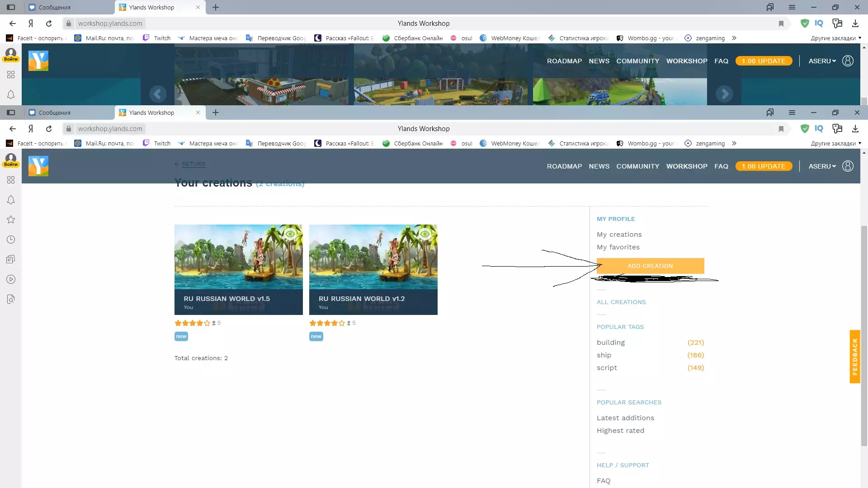This screenshot has width=868, height=488.
Task: Toggle visibility eye on RU RUSSIAN WORLD v1.2
Action: (x=425, y=234)
